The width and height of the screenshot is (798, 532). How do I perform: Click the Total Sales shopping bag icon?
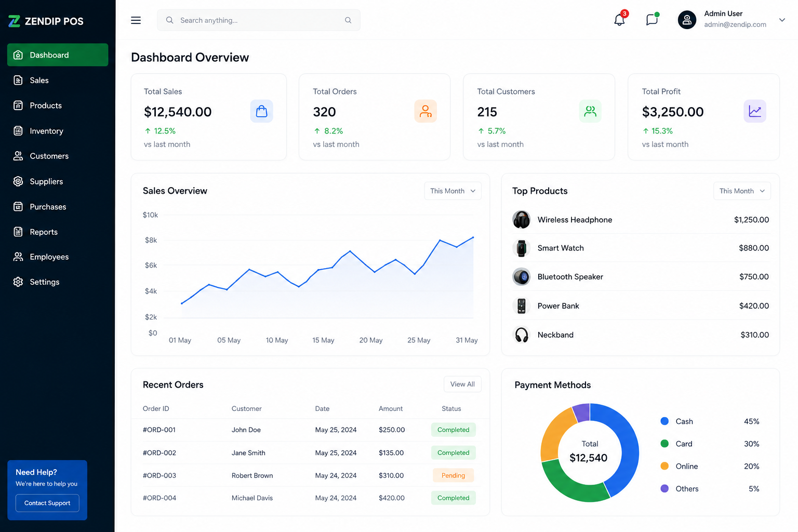(262, 111)
